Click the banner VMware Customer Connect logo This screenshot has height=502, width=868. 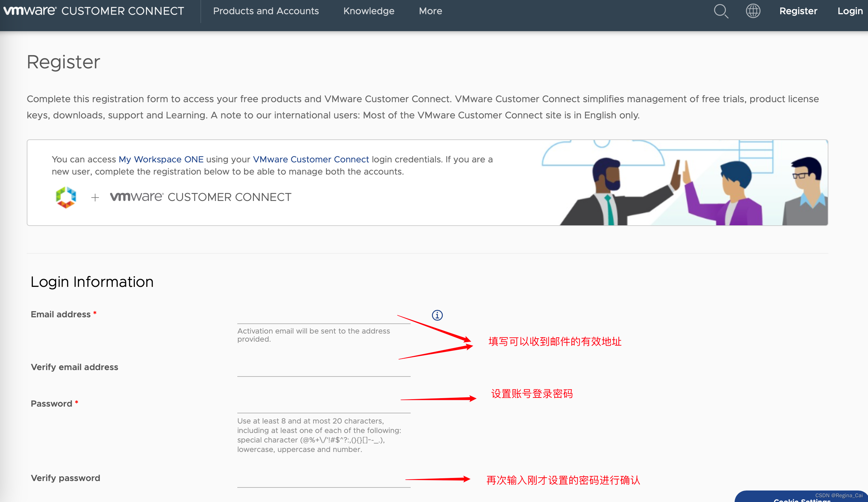click(x=200, y=197)
